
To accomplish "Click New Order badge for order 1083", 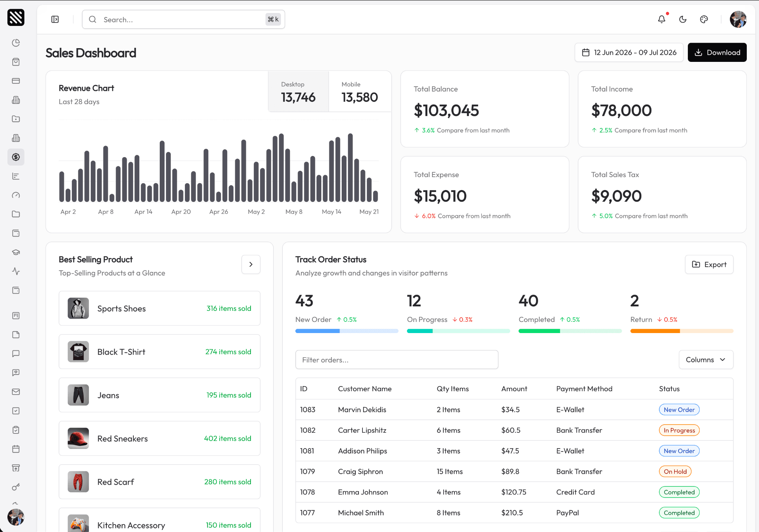I will click(679, 410).
